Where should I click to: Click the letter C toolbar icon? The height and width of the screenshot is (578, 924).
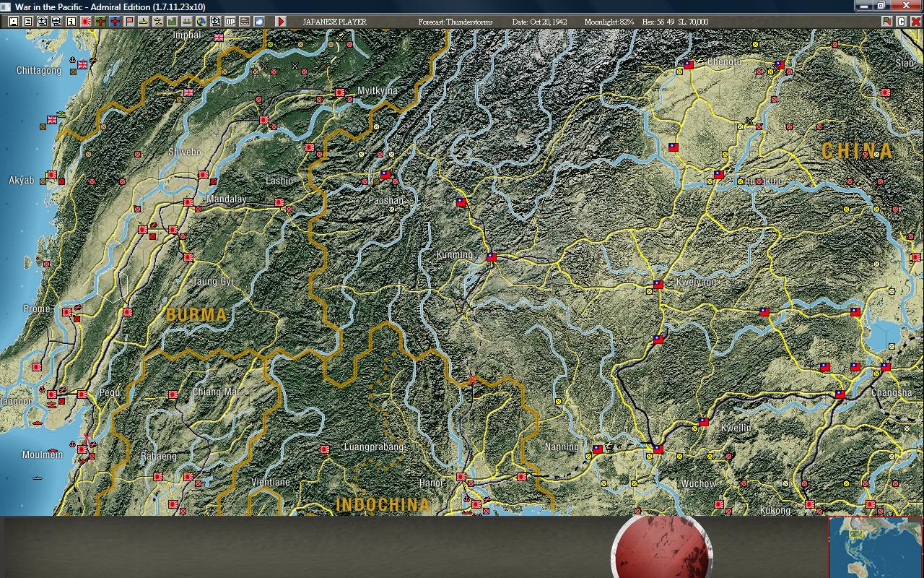(x=902, y=22)
